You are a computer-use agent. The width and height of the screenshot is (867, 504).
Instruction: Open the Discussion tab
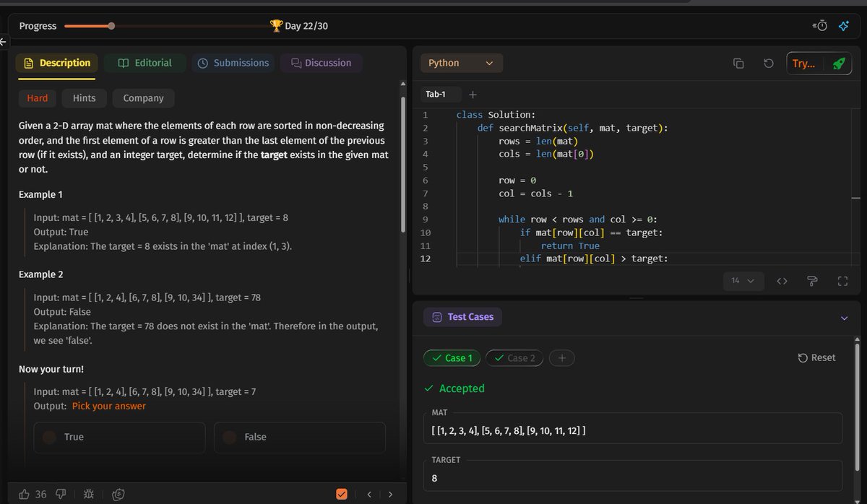coord(322,64)
